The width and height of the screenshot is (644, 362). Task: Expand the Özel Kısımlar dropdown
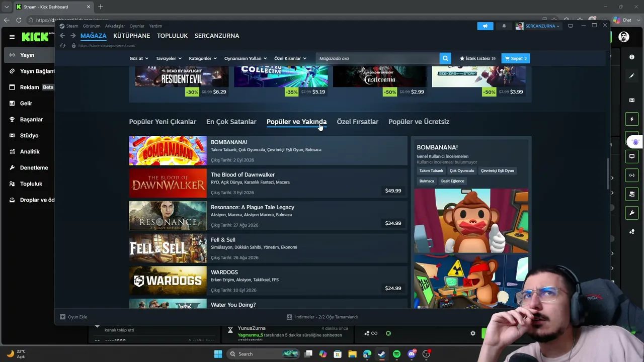click(290, 58)
